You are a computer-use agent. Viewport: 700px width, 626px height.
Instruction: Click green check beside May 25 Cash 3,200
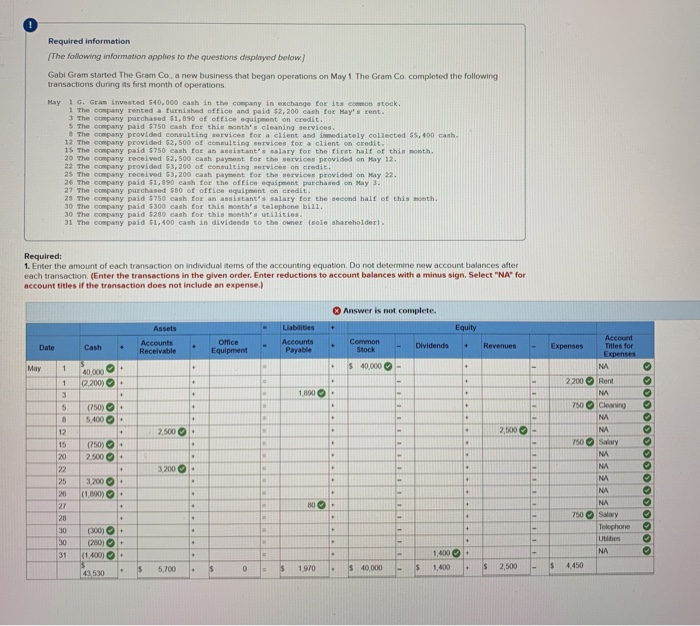(110, 482)
